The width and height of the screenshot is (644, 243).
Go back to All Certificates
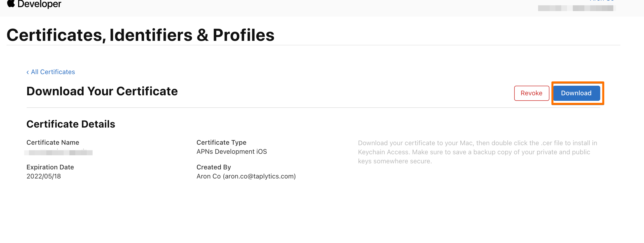tap(53, 72)
